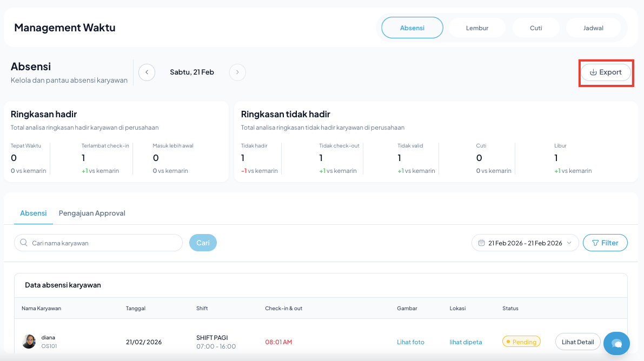Select the Absensi table sub-tab
The height and width of the screenshot is (361, 644).
[34, 213]
